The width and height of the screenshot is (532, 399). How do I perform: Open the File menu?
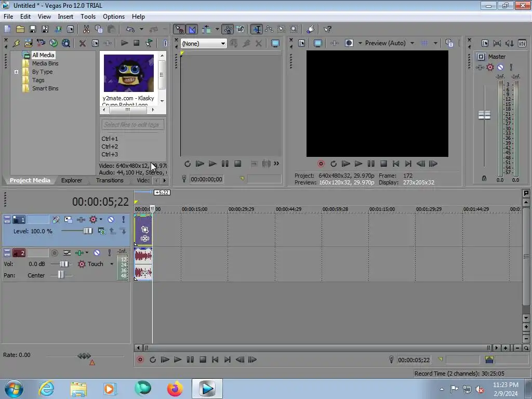click(x=8, y=16)
